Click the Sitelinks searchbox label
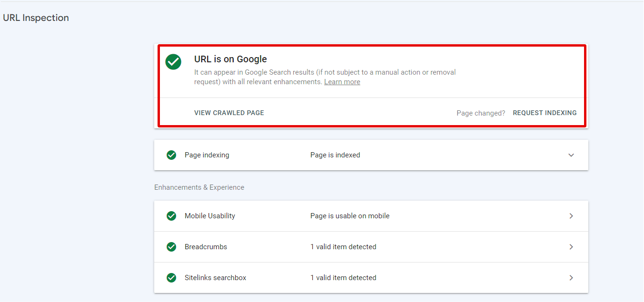Screen dimensions: 644x302 216,278
